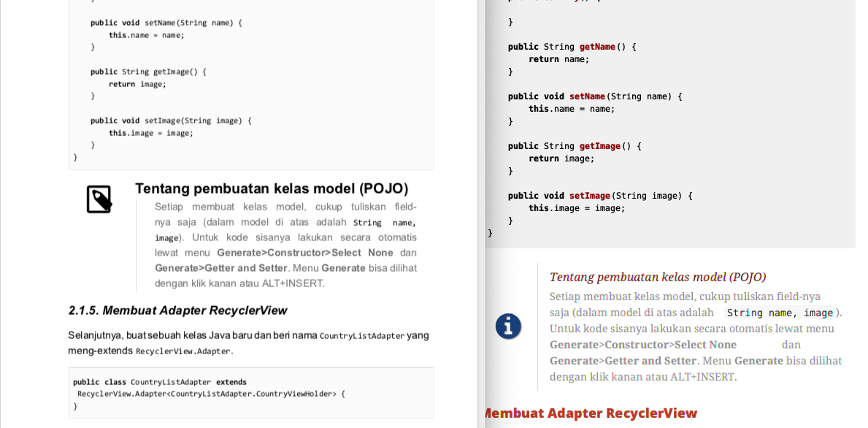The width and height of the screenshot is (868, 428).
Task: Click "public void setImage(String image) {" in right code
Action: pos(600,196)
